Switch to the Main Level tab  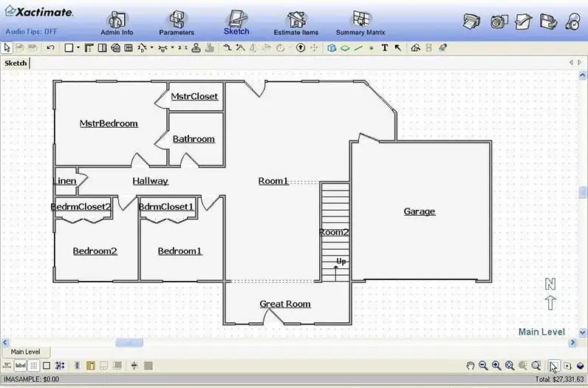tap(26, 352)
